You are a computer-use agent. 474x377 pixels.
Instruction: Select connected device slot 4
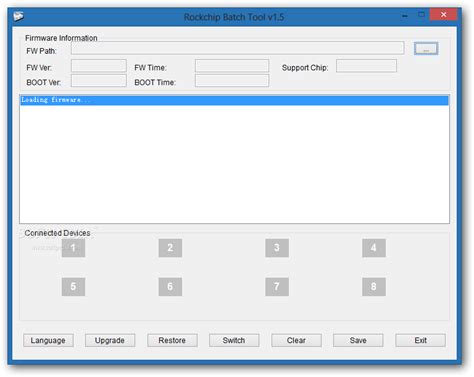374,248
